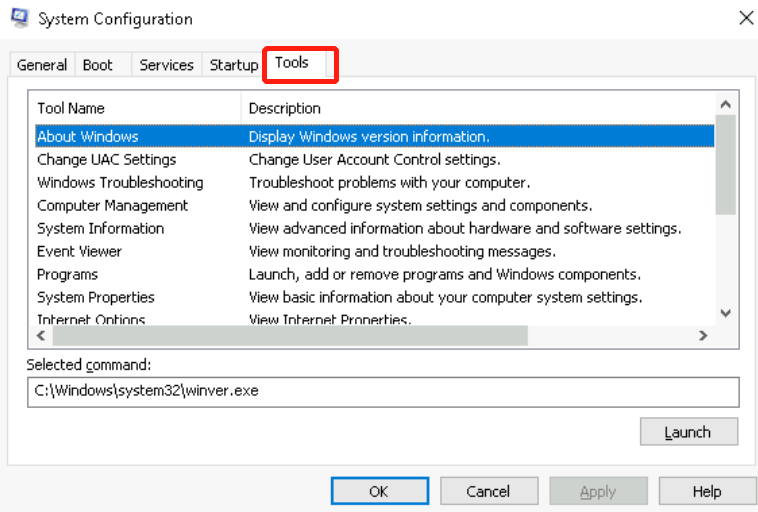Select System Information from the tools list

tap(100, 228)
